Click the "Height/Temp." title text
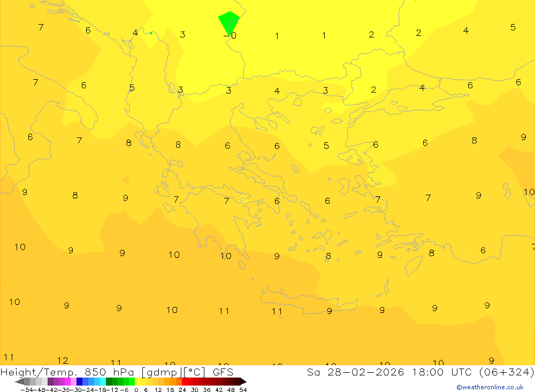 pyautogui.click(x=39, y=372)
